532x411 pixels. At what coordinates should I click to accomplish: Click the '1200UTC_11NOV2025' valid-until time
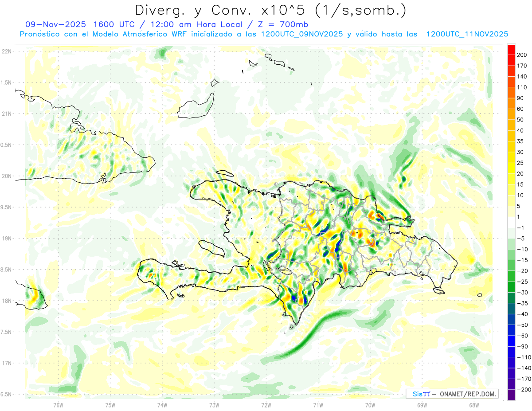click(467, 34)
